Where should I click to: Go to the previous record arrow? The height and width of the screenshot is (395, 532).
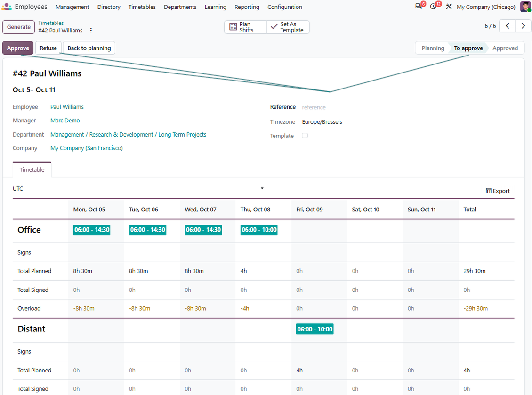pyautogui.click(x=507, y=26)
